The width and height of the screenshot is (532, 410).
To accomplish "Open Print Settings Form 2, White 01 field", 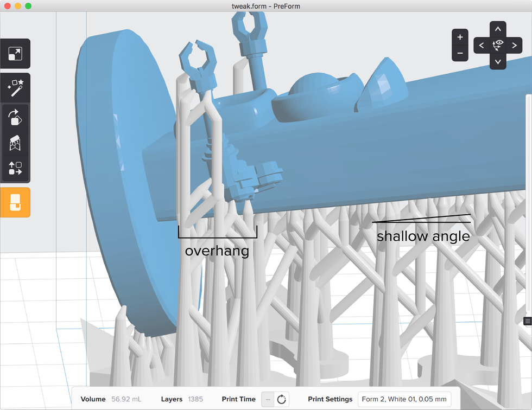I will (x=404, y=399).
